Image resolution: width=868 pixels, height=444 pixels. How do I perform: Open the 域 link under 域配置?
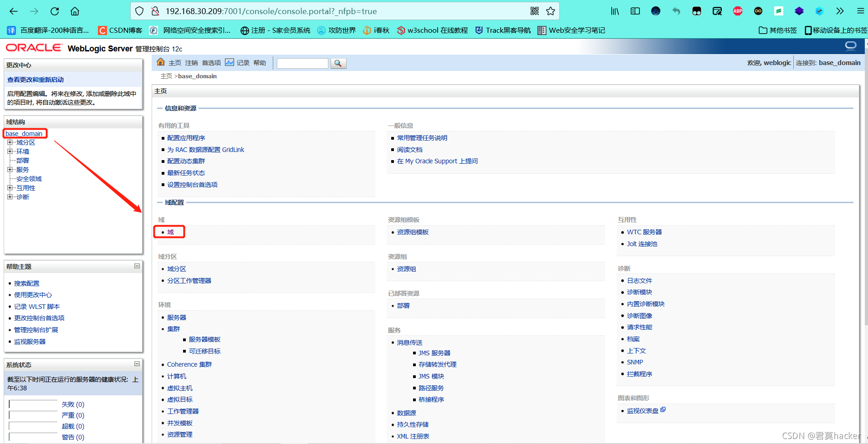(170, 232)
